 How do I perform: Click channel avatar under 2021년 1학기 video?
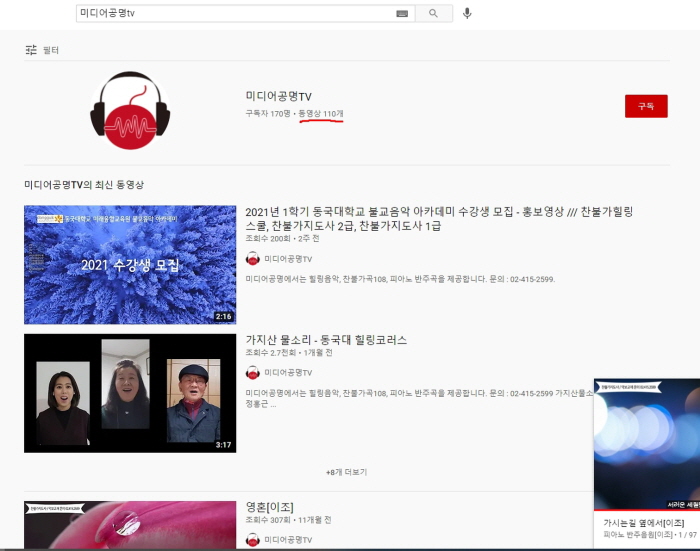pos(253,259)
